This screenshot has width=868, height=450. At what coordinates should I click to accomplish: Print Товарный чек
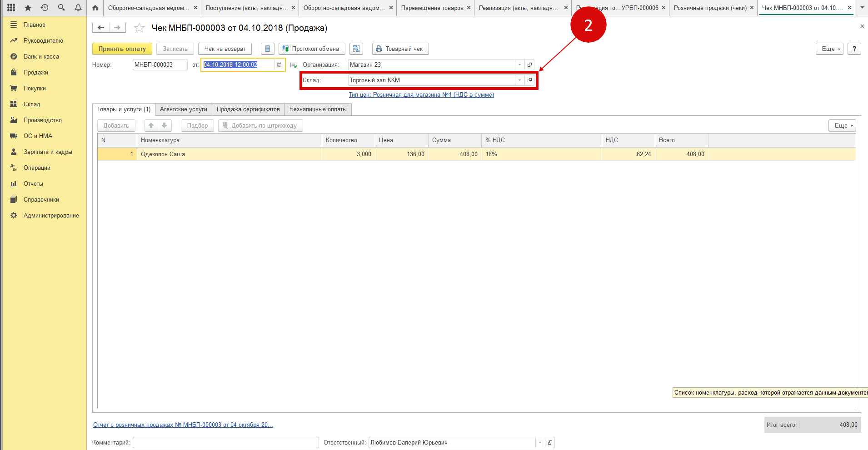click(400, 49)
